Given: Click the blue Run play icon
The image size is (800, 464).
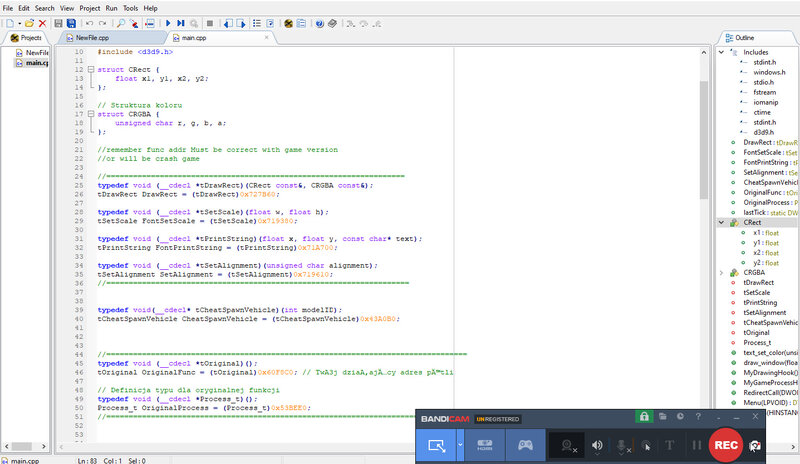Looking at the screenshot, I should [166, 22].
